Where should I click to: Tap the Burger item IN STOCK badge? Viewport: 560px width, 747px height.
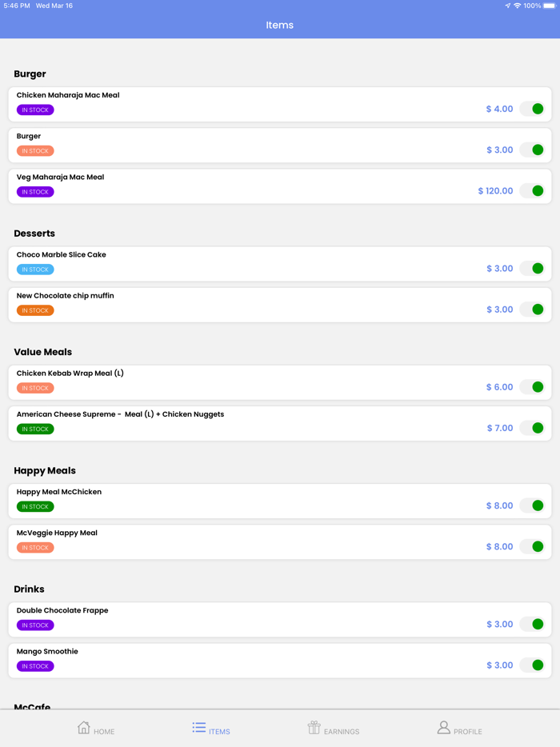pos(35,151)
